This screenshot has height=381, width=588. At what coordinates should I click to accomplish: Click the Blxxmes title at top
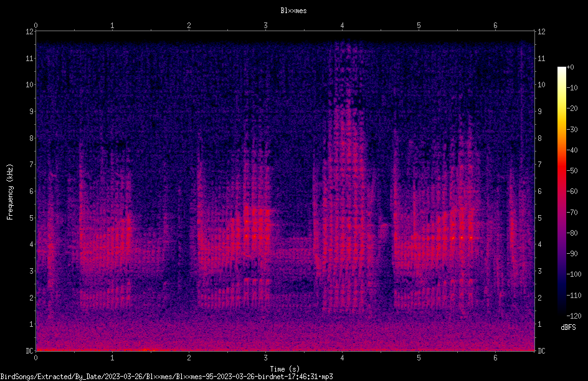(x=293, y=11)
